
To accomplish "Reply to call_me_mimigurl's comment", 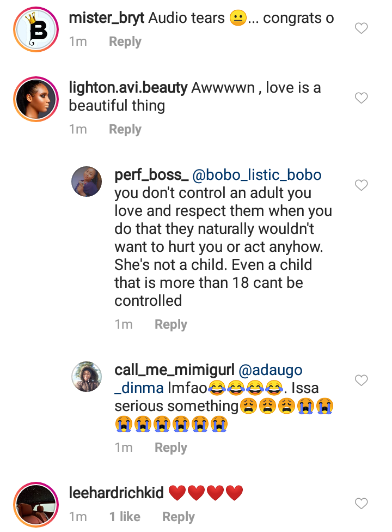I will (170, 448).
